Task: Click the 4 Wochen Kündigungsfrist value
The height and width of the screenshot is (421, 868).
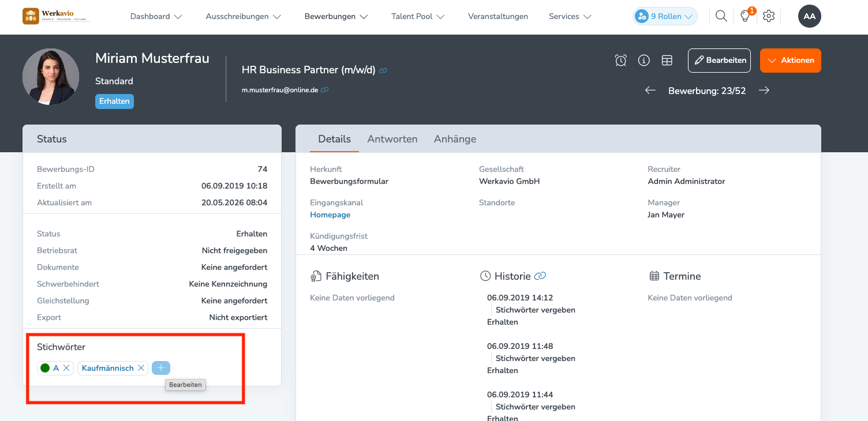Action: tap(328, 248)
